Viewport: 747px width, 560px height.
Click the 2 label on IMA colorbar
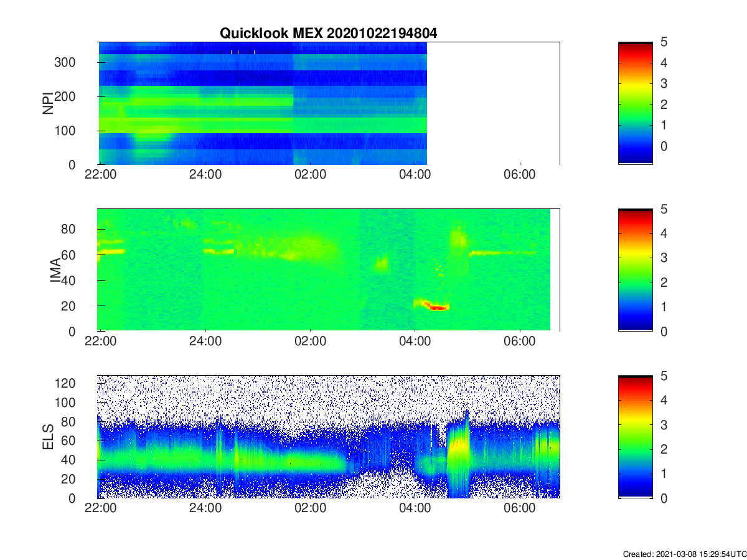pos(664,282)
